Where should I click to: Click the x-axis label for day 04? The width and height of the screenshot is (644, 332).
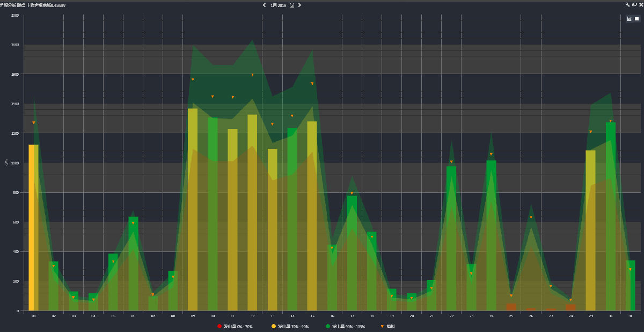93,316
